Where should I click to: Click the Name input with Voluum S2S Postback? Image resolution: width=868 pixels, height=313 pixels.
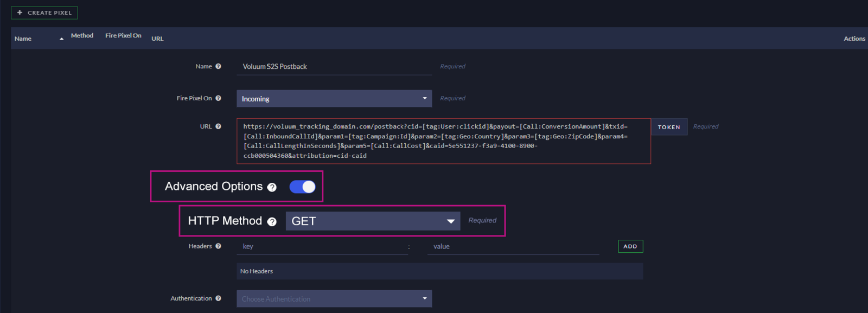[x=334, y=67]
